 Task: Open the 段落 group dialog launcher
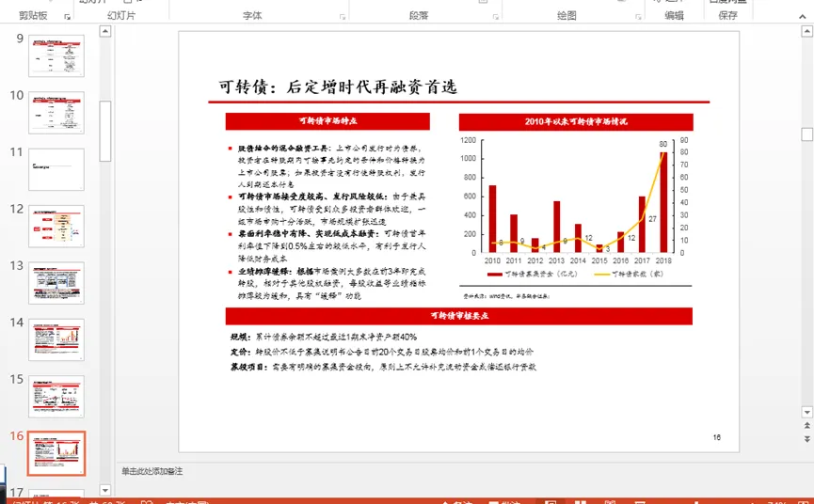[x=495, y=17]
